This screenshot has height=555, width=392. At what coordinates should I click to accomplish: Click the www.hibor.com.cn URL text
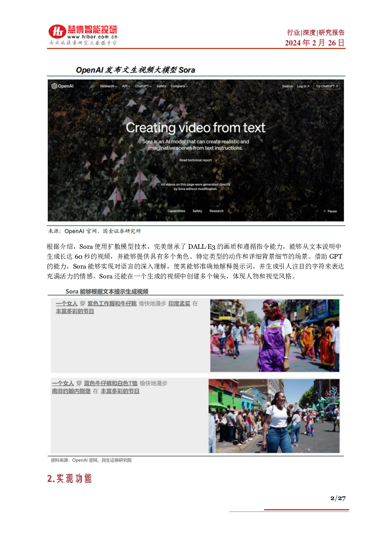coord(92,37)
